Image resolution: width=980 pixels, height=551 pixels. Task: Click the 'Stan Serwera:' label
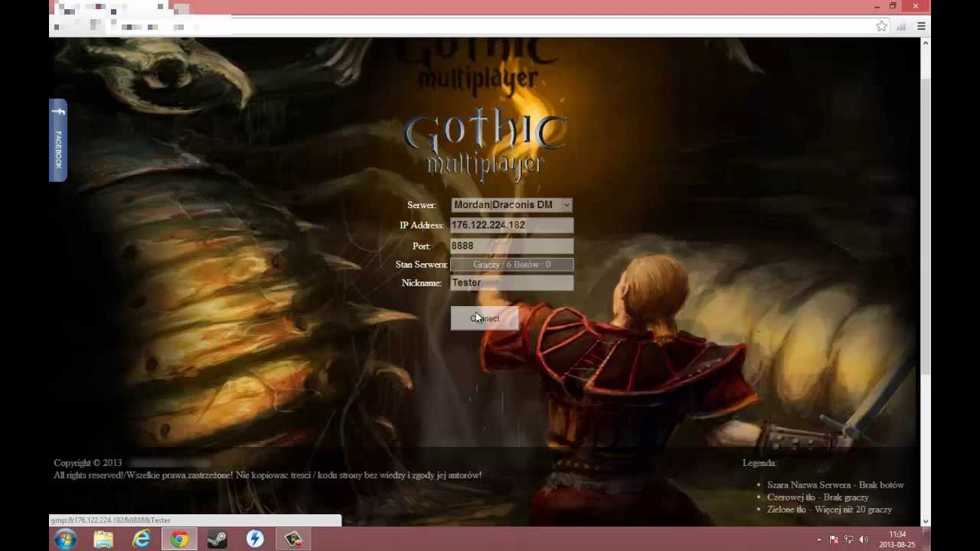(x=422, y=264)
